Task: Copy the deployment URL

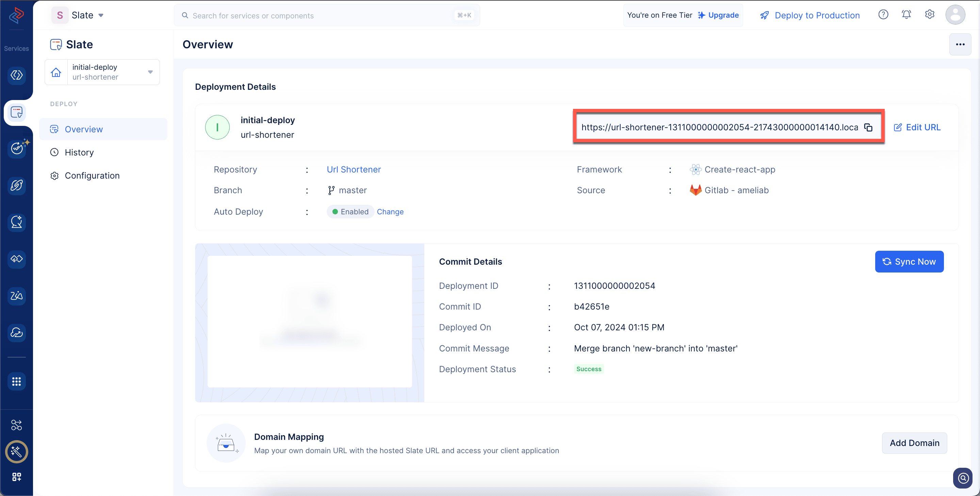Action: 868,128
